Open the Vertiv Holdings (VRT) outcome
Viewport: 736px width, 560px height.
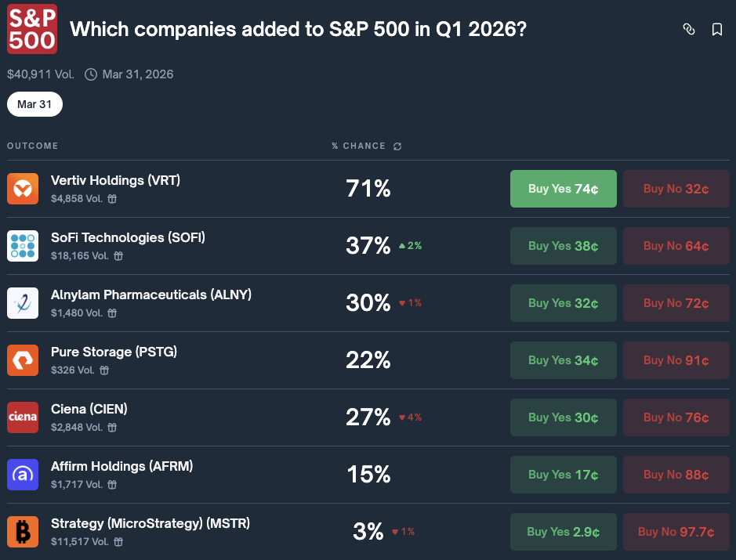pyautogui.click(x=115, y=180)
